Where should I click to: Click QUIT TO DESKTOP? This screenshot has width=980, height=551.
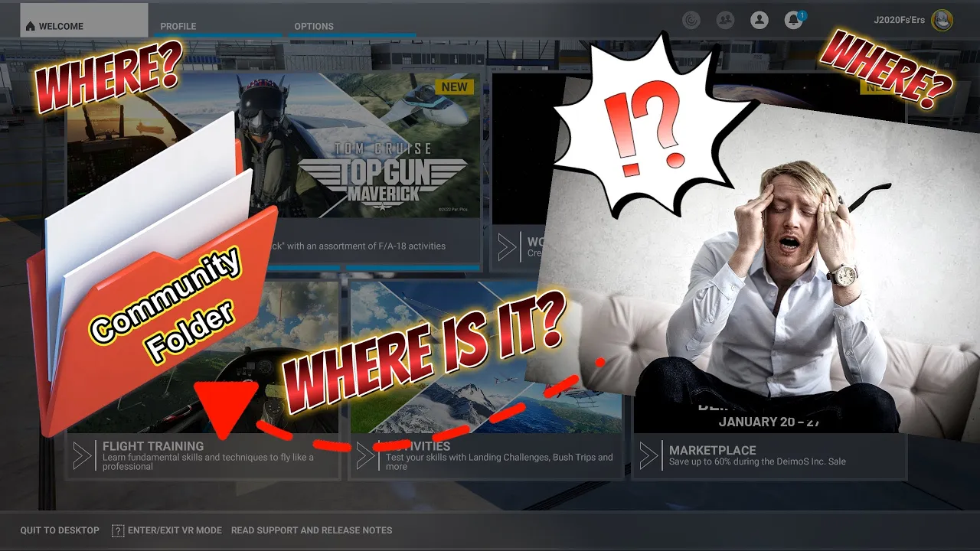[60, 530]
